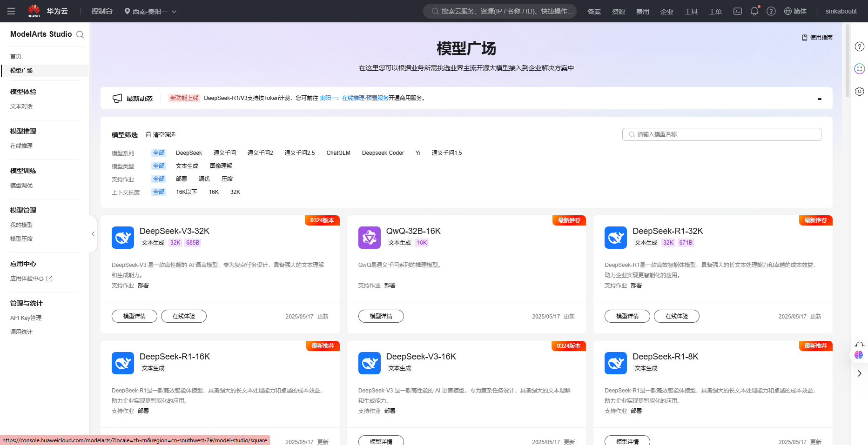868x445 pixels.
Task: Click ModelArts Studio search icon
Action: (80, 34)
